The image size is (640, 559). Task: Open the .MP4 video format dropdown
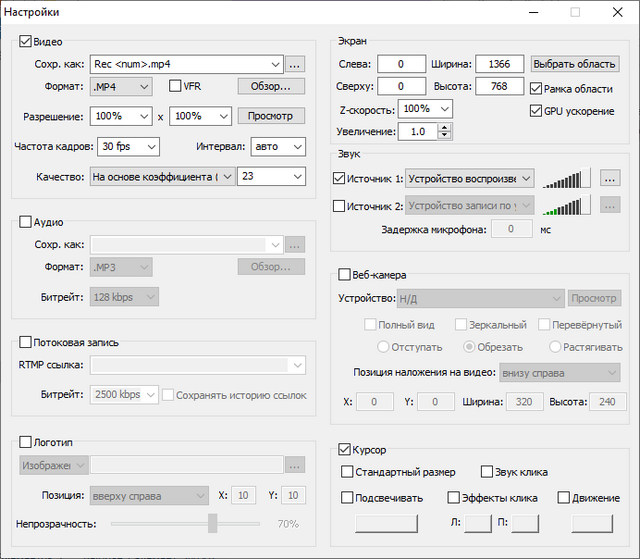(x=121, y=86)
